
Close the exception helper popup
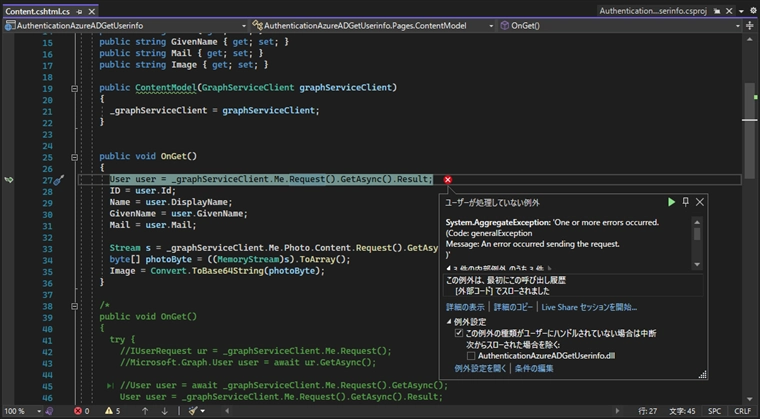tap(700, 202)
